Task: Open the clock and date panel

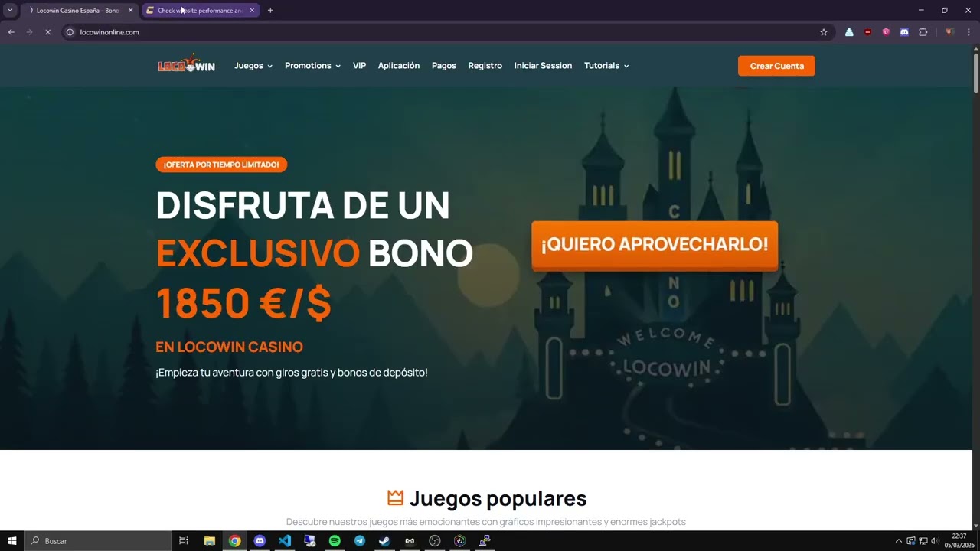Action: 959,541
